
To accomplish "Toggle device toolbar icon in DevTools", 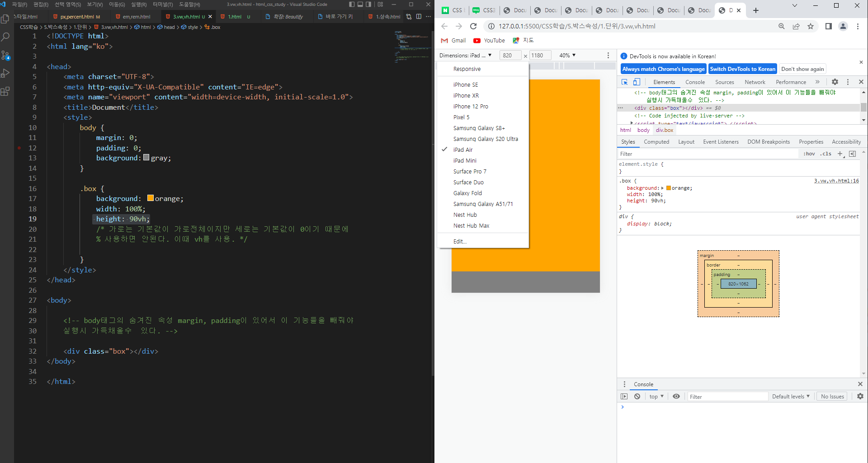I will (x=637, y=82).
